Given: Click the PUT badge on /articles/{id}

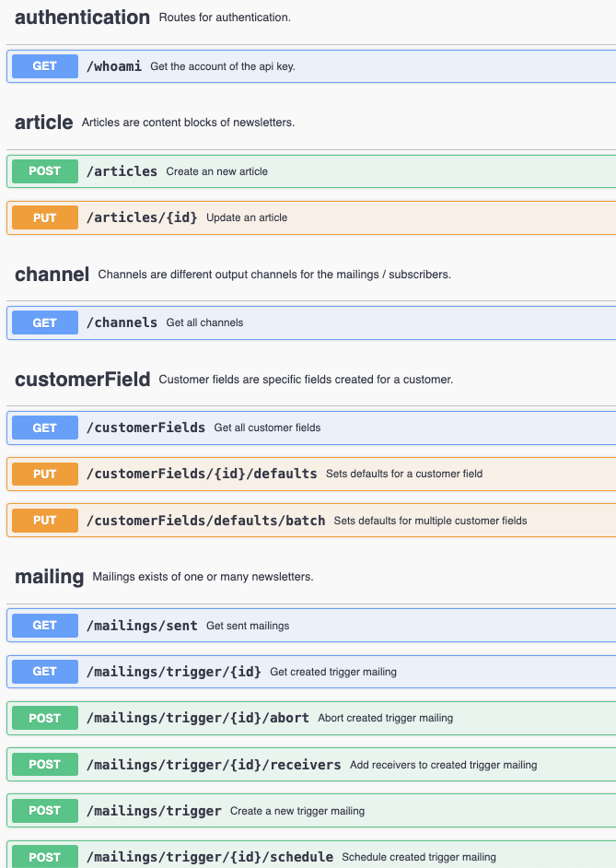Looking at the screenshot, I should point(44,217).
